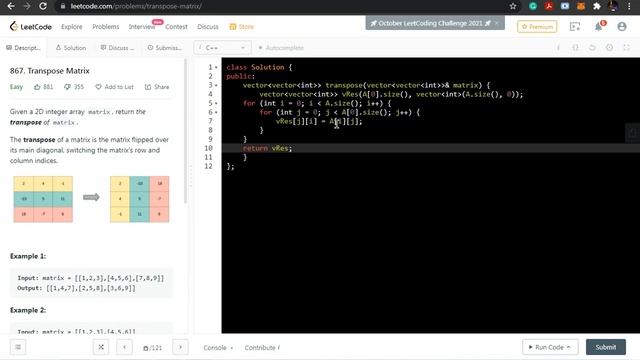Click the description panel scrollbar
This screenshot has height=360, width=640.
(x=186, y=131)
